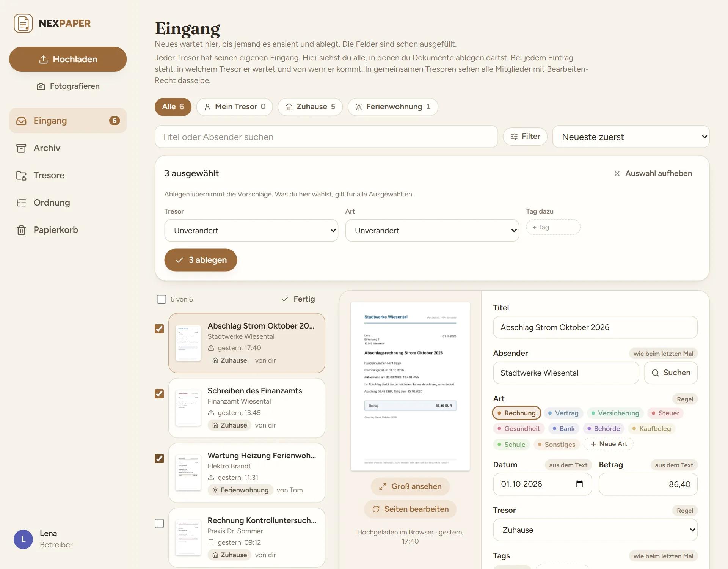728x569 pixels.
Task: Click the Fotografieren camera icon
Action: 41,86
